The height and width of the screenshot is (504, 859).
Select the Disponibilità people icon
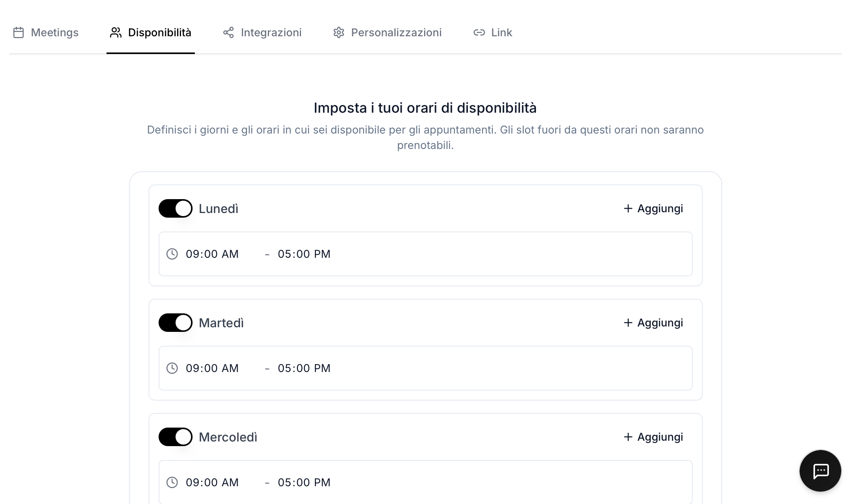pos(115,32)
